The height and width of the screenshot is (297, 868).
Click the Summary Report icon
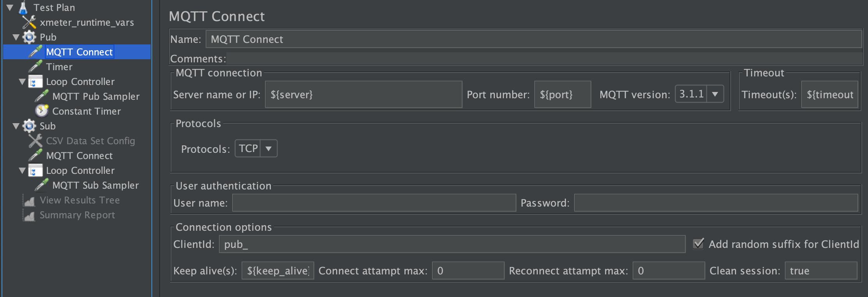coord(29,215)
